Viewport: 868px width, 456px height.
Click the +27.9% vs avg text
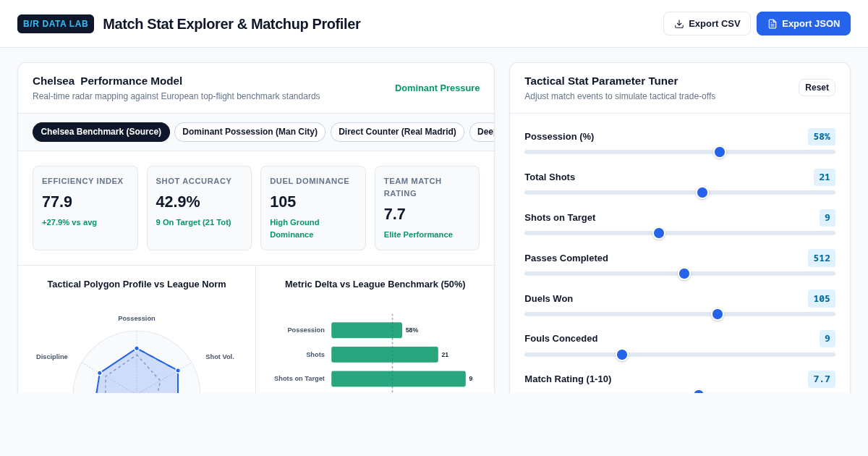[69, 222]
